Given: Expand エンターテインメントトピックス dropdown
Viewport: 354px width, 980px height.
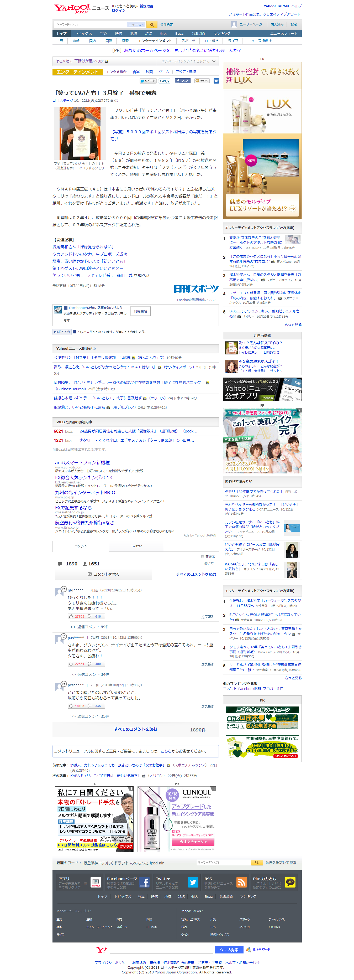Looking at the screenshot, I should (188, 61).
